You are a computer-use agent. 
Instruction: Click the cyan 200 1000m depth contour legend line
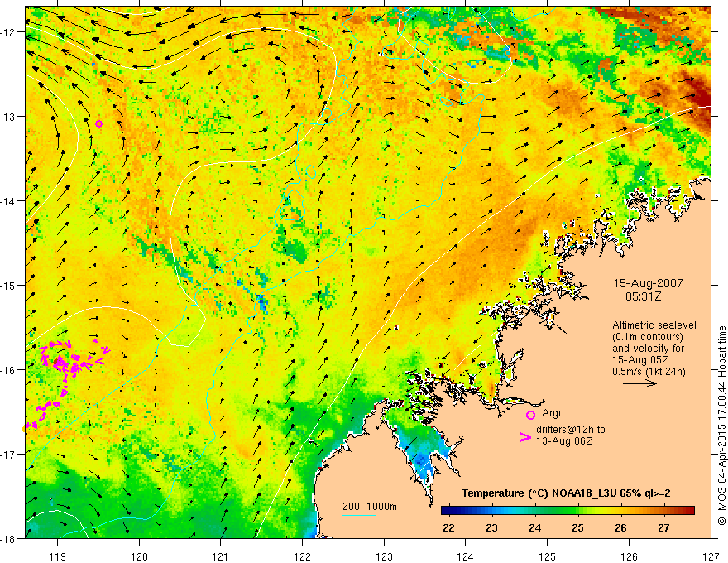[359, 515]
